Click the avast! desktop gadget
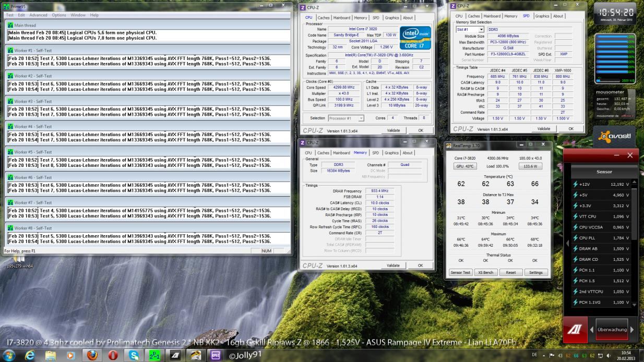 pos(615,136)
